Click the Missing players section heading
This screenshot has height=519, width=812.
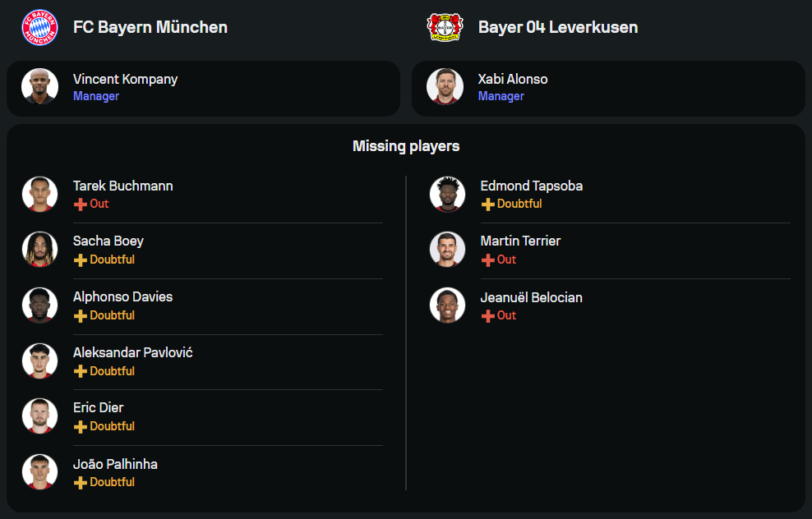(x=406, y=146)
